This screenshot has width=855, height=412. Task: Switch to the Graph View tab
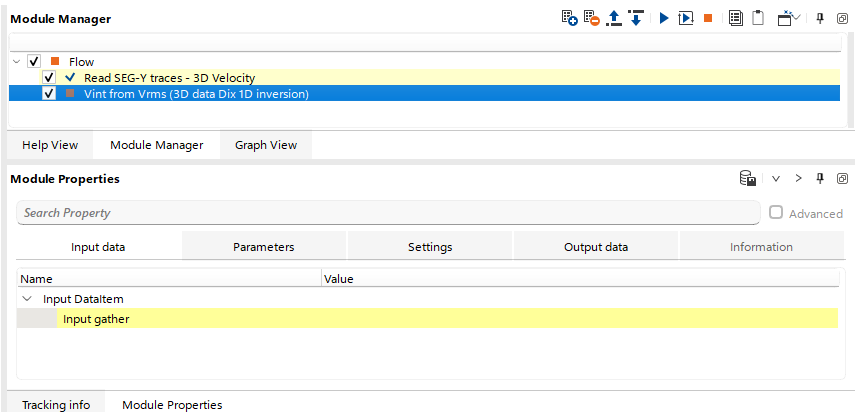click(265, 145)
